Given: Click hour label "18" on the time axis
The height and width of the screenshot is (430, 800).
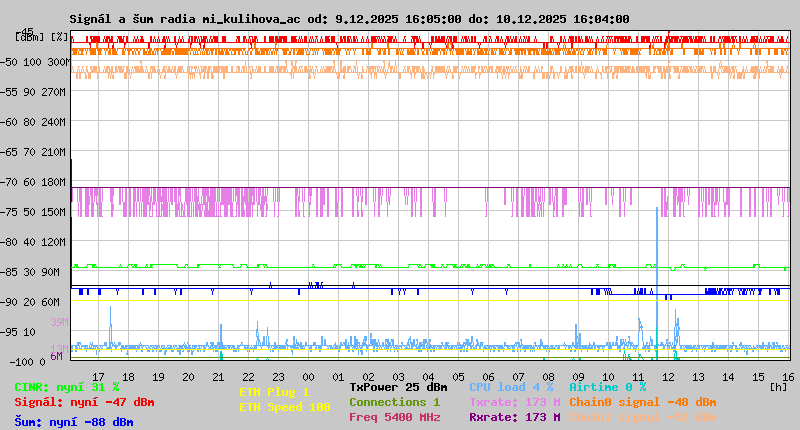Looking at the screenshot, I should [x=129, y=377].
